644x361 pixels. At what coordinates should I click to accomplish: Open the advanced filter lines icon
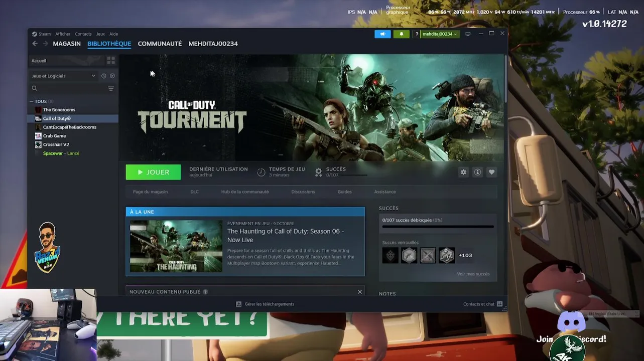point(111,88)
